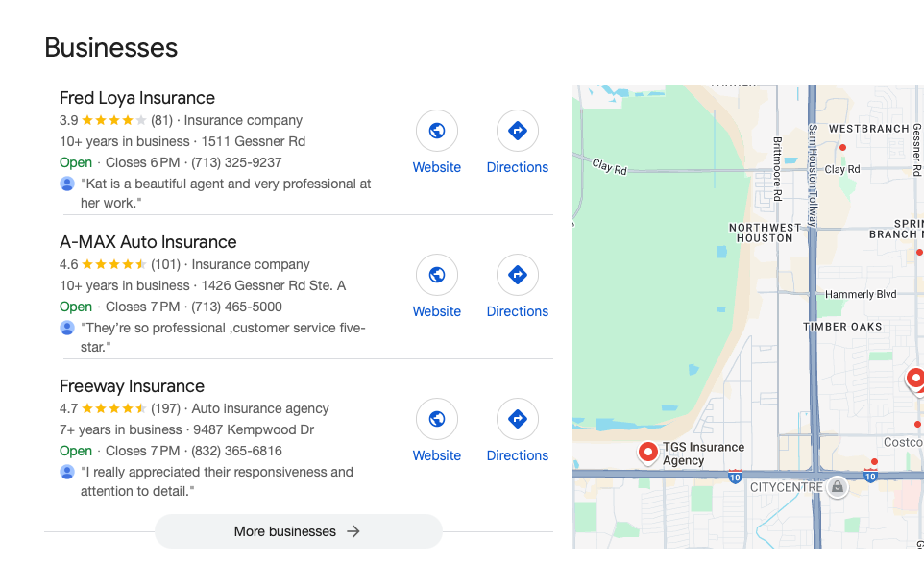Click the Directions link for Fred Loya Insurance
The width and height of the screenshot is (924, 564).
pyautogui.click(x=518, y=167)
